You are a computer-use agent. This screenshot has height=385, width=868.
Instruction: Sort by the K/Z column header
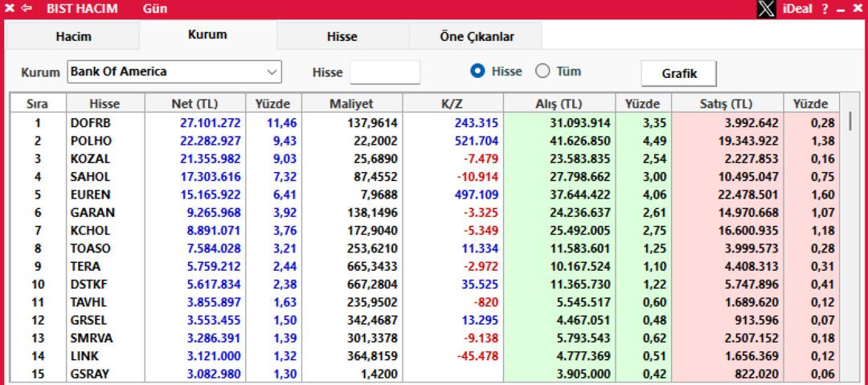pyautogui.click(x=452, y=104)
